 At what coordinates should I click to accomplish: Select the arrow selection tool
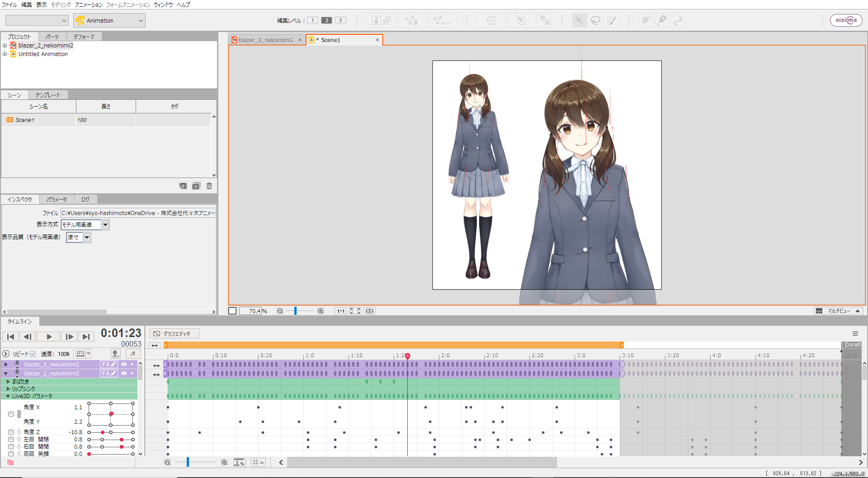point(579,20)
